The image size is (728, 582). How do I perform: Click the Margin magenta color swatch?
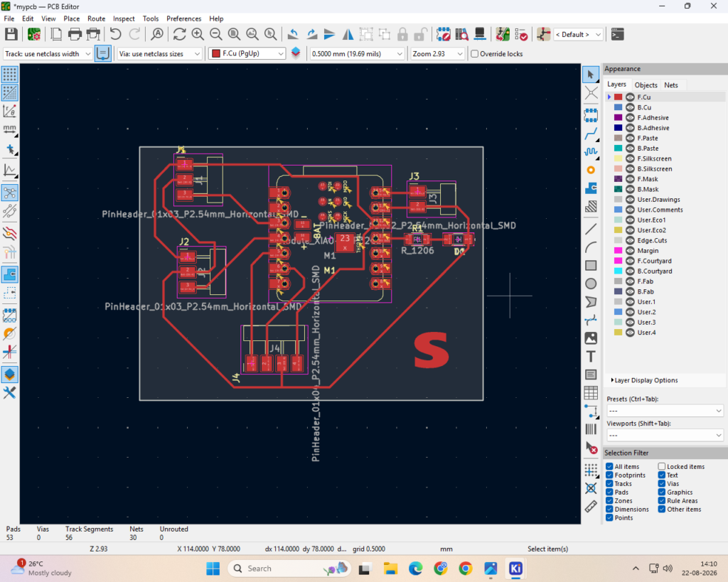coord(618,251)
